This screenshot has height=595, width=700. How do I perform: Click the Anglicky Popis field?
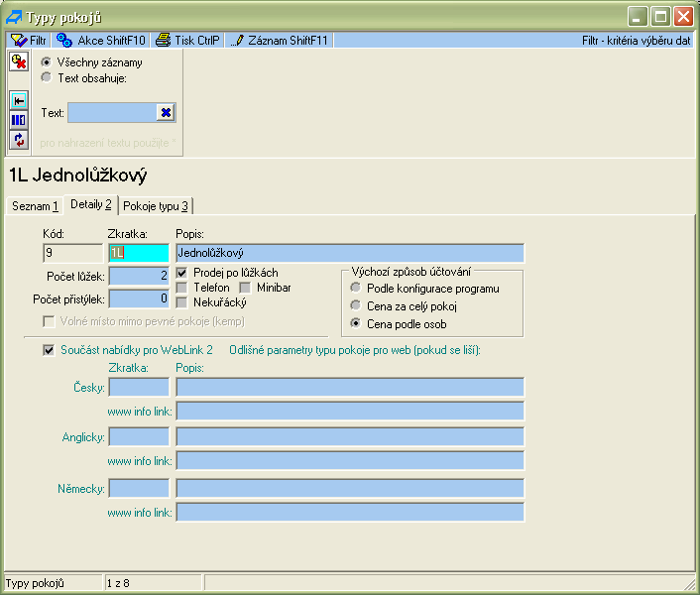[350, 436]
